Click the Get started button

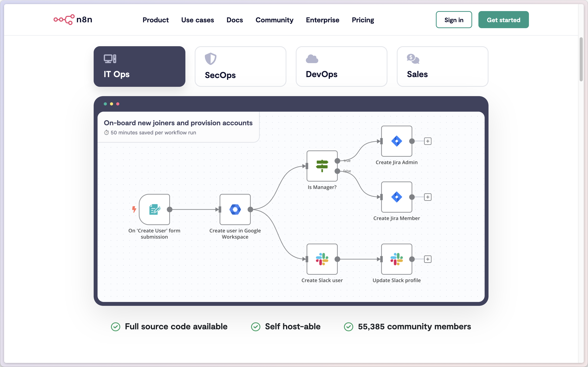click(x=503, y=20)
